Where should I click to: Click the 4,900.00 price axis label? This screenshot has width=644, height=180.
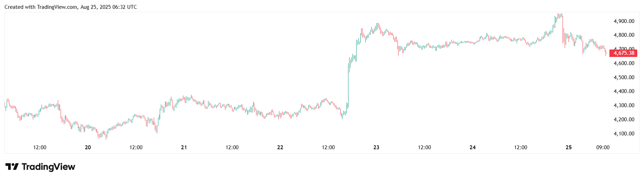(x=624, y=21)
